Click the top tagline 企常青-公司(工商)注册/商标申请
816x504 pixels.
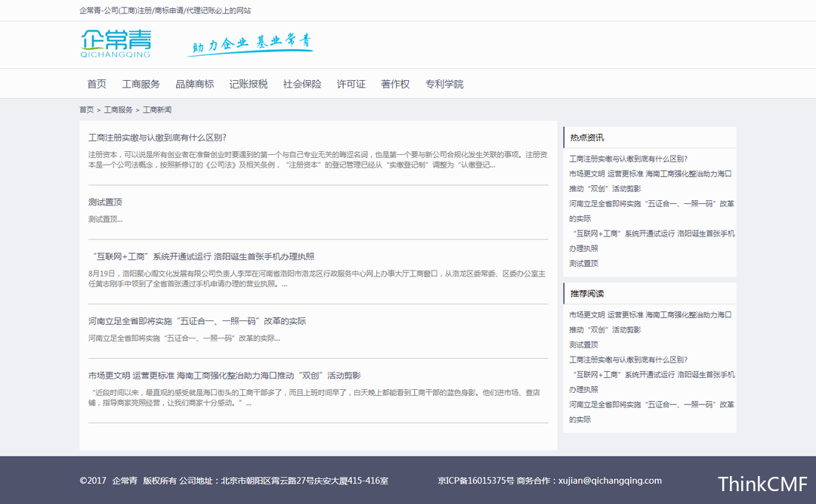(x=165, y=11)
